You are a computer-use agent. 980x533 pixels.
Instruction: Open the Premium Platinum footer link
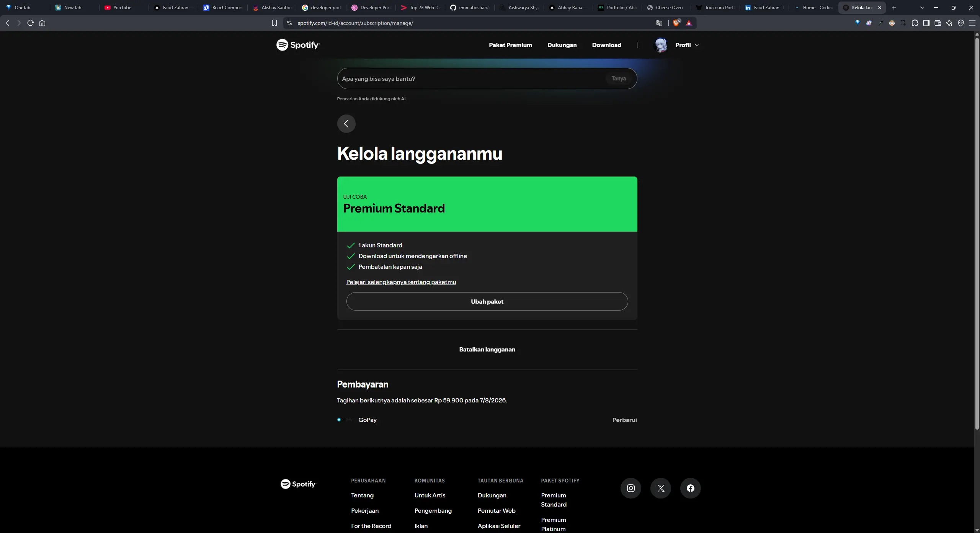554,525
